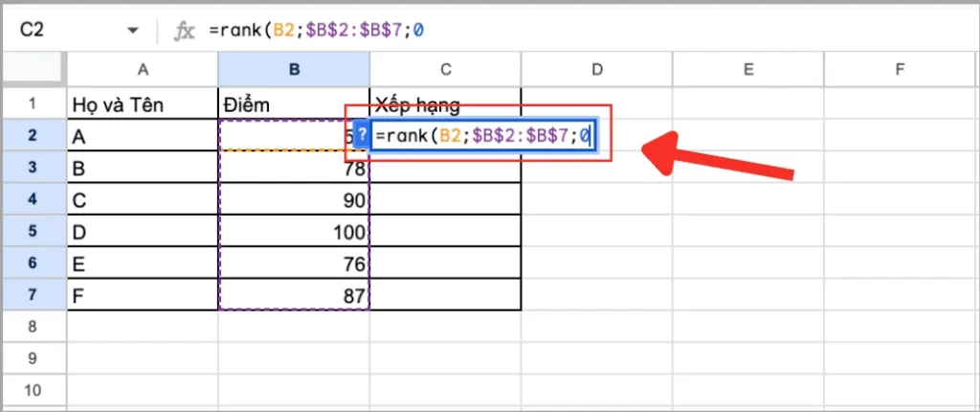Viewport: 980px width, 412px height.
Task: Select column A header
Action: [x=143, y=70]
